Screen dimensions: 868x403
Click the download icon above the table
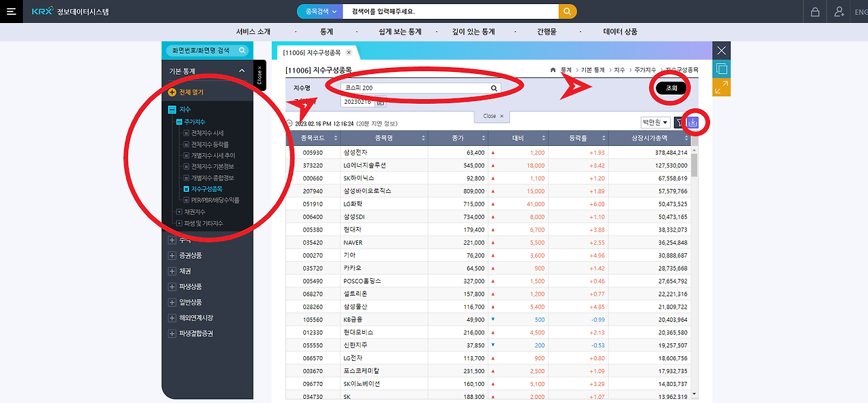[692, 122]
